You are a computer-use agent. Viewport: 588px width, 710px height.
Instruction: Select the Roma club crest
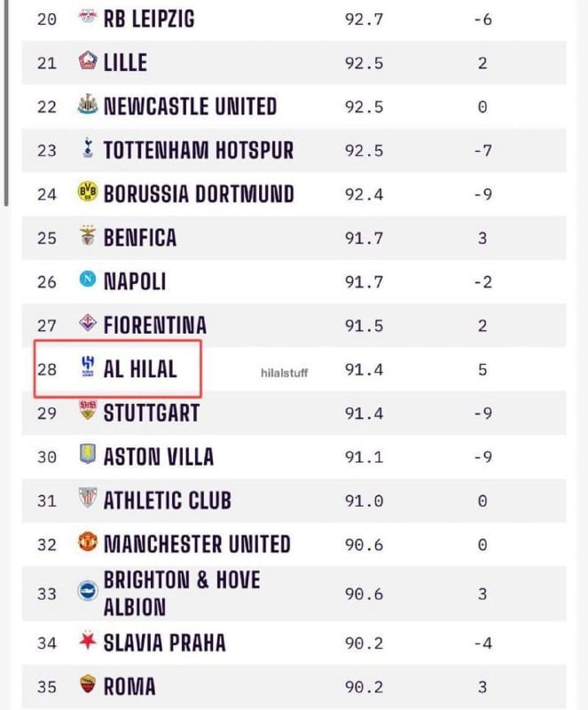pos(88,684)
